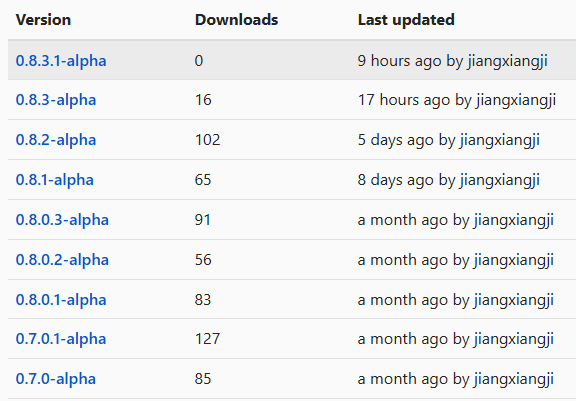
Task: Select the 127 downloads count
Action: tap(208, 339)
